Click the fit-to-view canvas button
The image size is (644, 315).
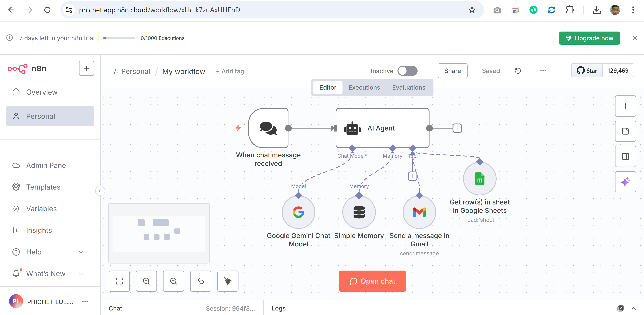click(119, 281)
